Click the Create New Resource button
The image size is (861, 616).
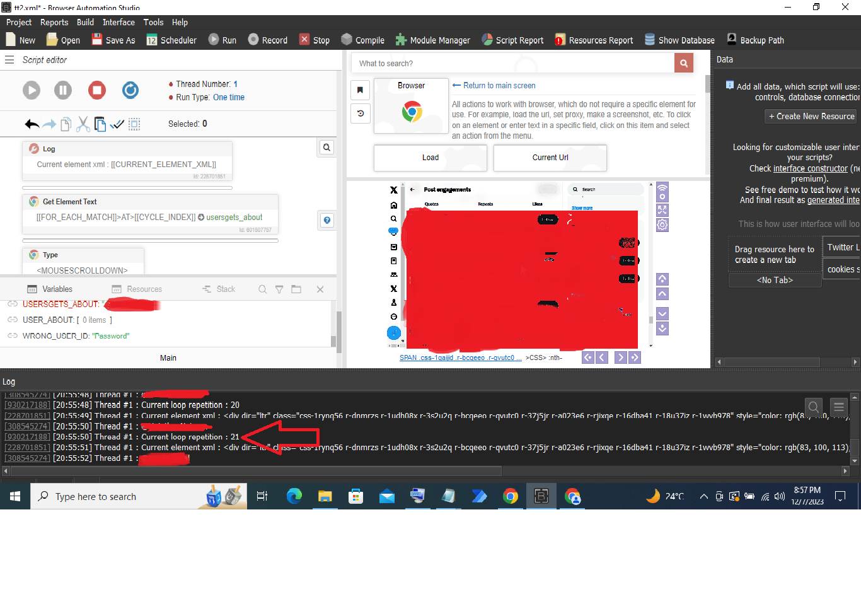coord(811,117)
